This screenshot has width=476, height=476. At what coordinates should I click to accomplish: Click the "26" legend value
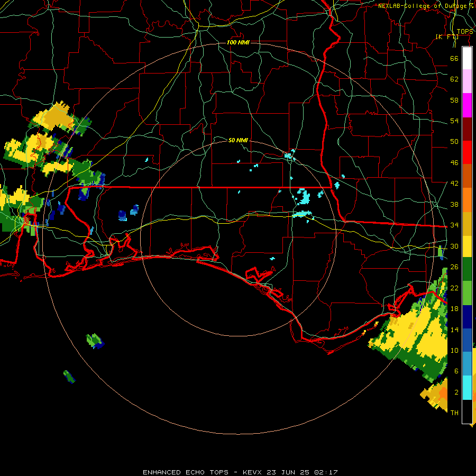click(454, 267)
